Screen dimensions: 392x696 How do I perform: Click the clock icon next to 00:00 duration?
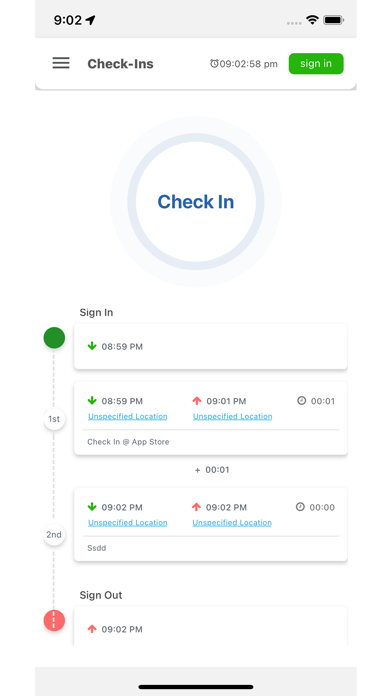301,506
